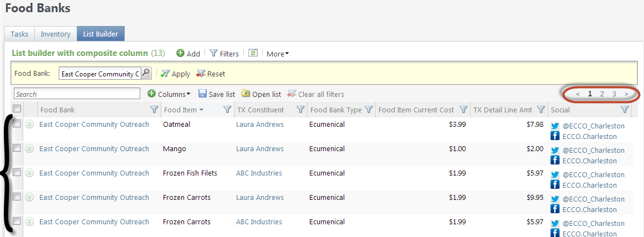Check the Oatmeal row checkbox
The image size is (644, 237).
click(x=17, y=124)
